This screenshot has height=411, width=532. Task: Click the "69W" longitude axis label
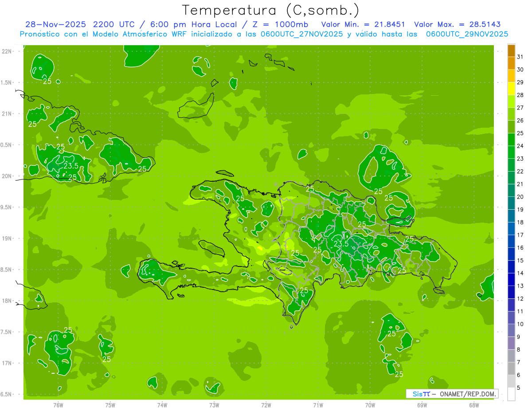(x=422, y=405)
